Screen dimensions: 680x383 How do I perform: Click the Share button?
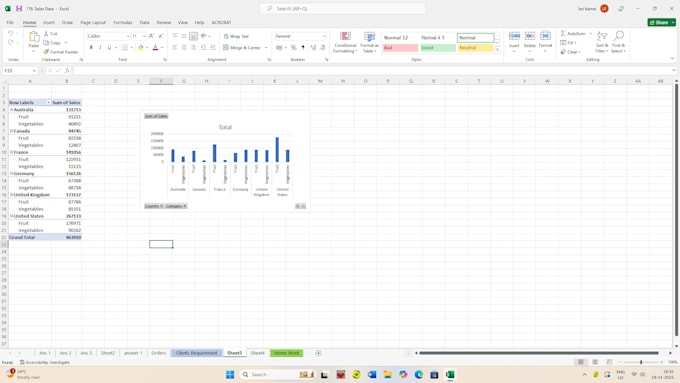(661, 22)
